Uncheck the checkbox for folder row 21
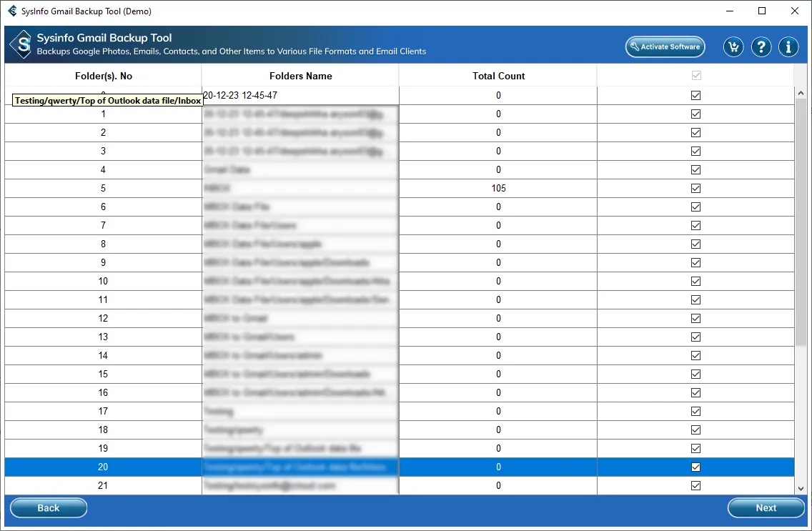 (x=695, y=485)
